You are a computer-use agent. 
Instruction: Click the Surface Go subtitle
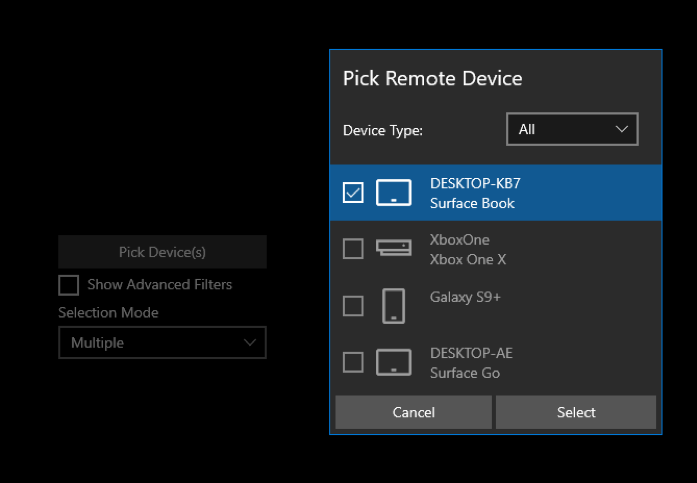click(465, 373)
